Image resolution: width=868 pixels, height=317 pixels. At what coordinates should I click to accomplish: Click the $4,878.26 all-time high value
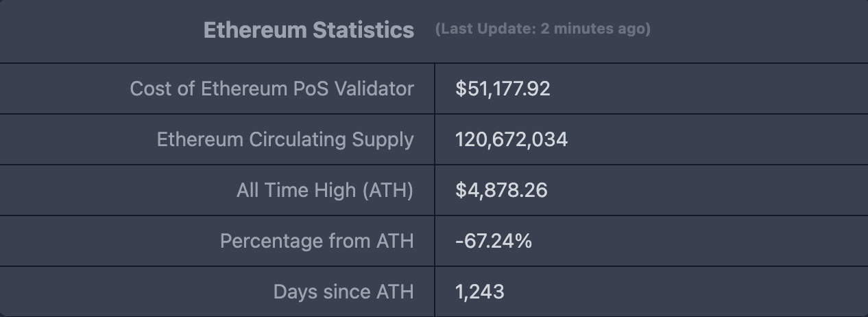(501, 190)
